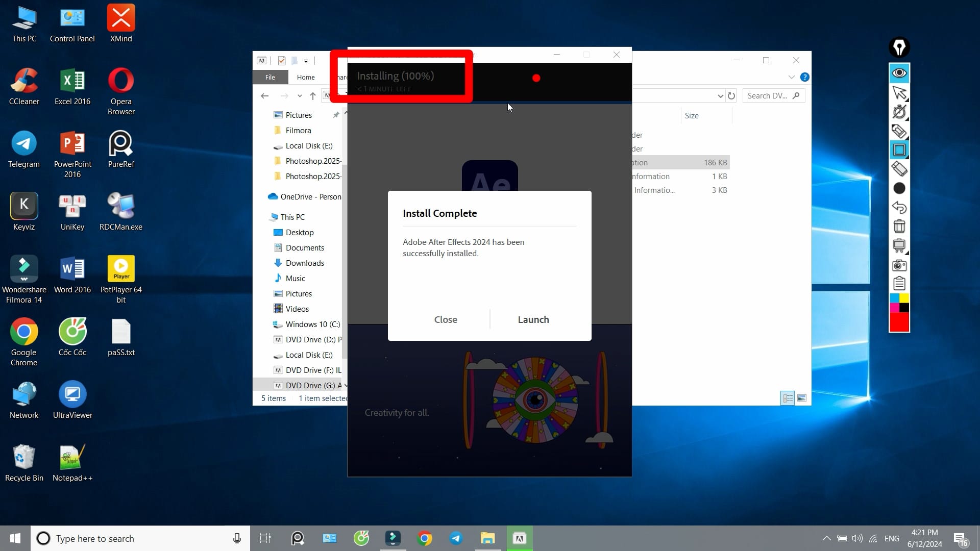Click the undo arrow in annotation toolbar
Screen dimensions: 980x551
click(899, 207)
